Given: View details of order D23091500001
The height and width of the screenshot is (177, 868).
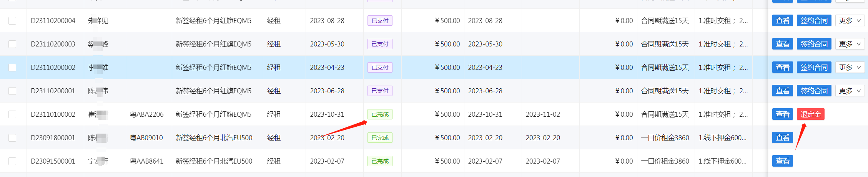Looking at the screenshot, I should tap(782, 161).
